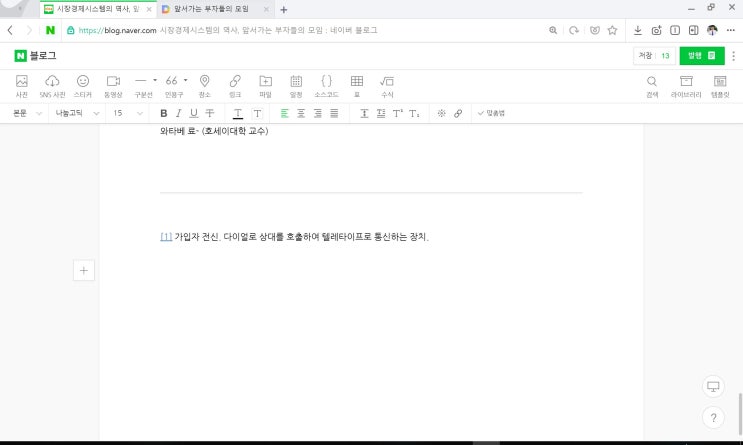Open the editor more options menu

click(734, 56)
